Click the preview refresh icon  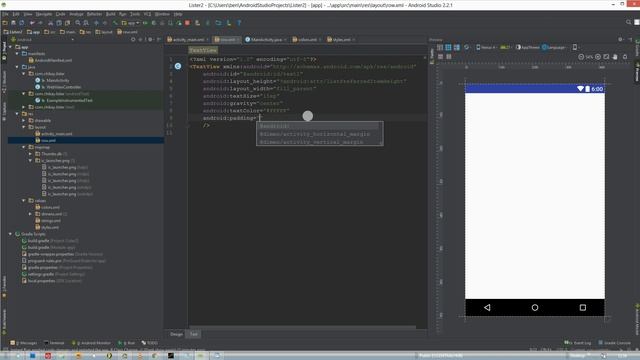point(467,47)
